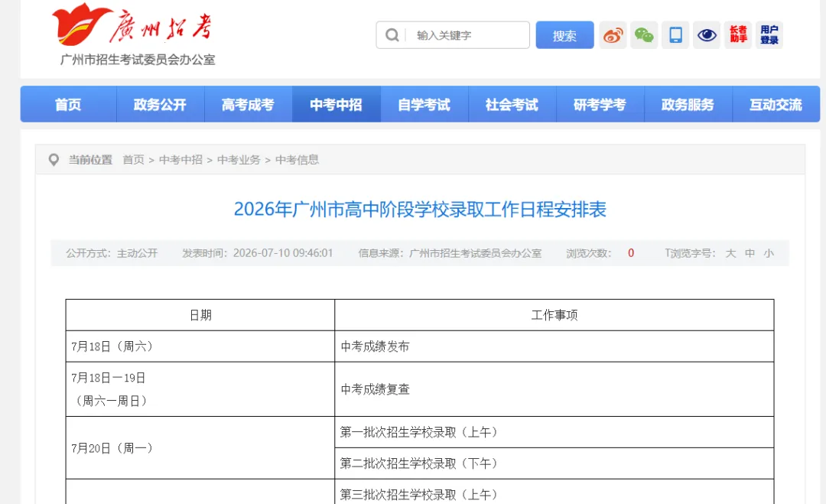
Task: Click the 7月18日—19日 date cell
Action: 200,389
